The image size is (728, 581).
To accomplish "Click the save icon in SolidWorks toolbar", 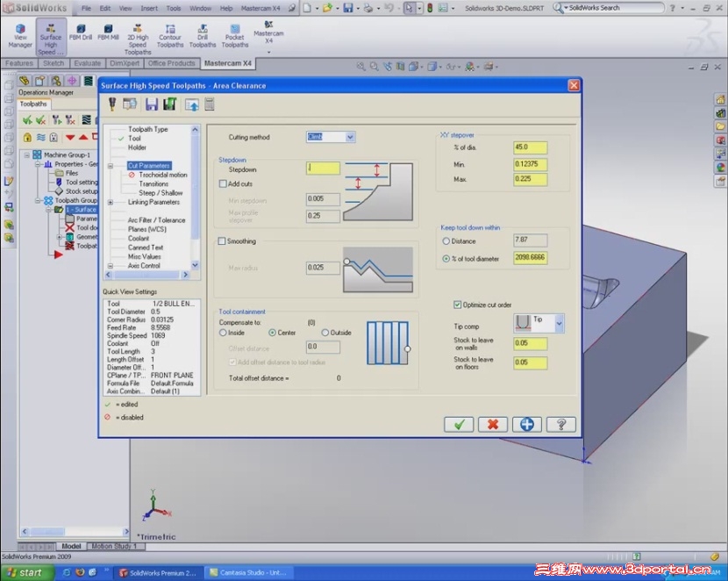I will coord(348,9).
